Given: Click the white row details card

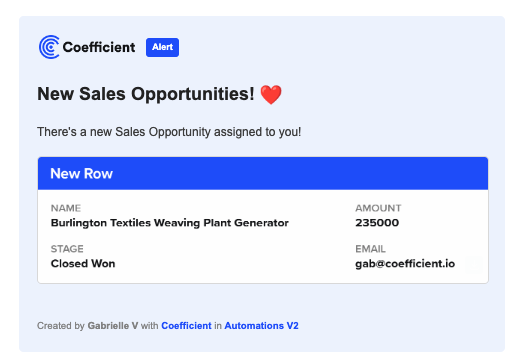Looking at the screenshot, I should (263, 236).
